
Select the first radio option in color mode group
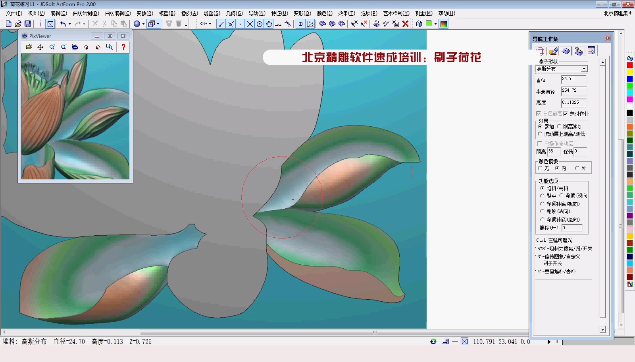pyautogui.click(x=541, y=168)
